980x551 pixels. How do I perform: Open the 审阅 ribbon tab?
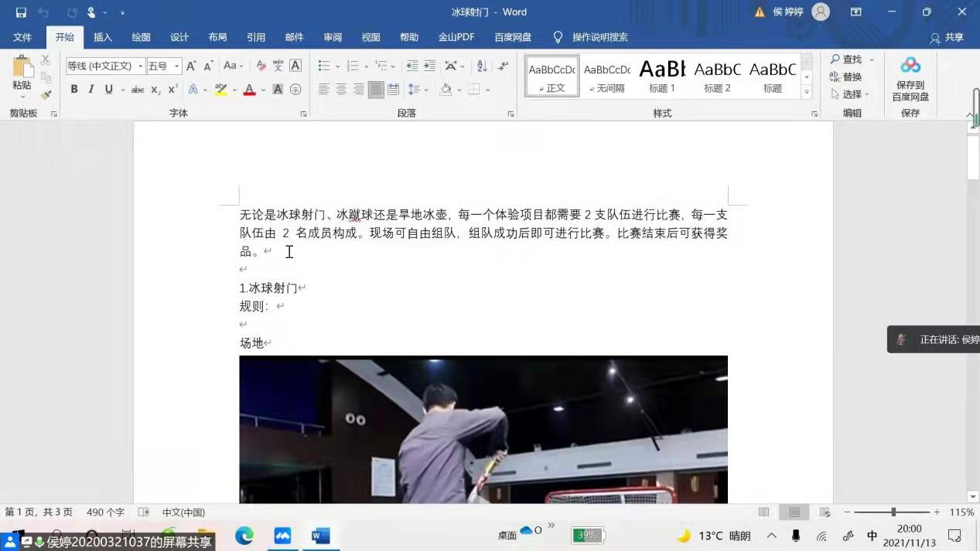(x=333, y=37)
